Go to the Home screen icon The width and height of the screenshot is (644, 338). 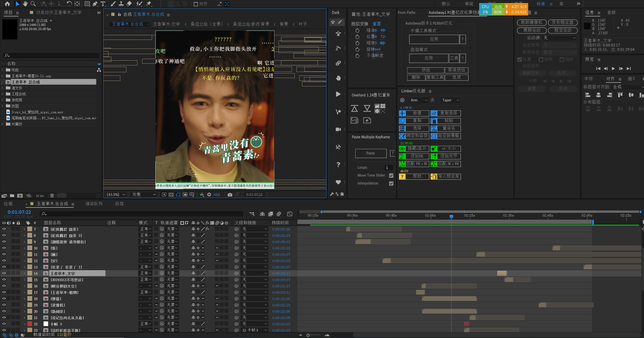(7, 4)
